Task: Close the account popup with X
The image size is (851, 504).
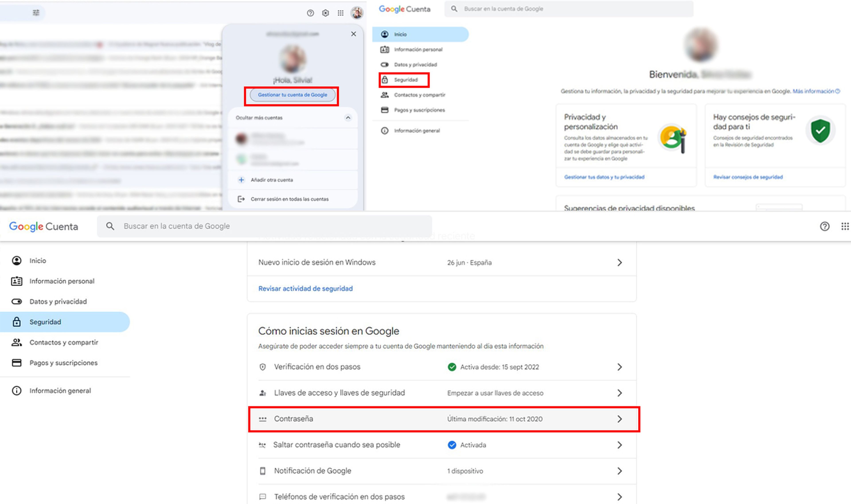Action: (354, 34)
